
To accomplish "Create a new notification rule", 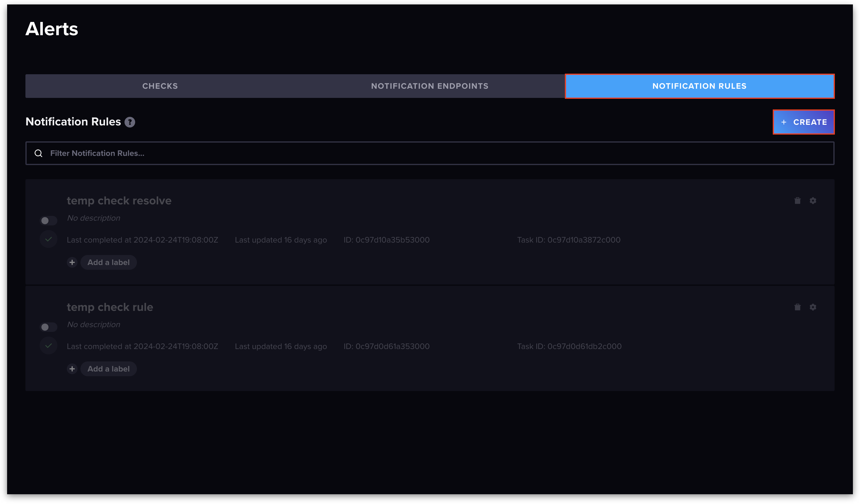I will tap(803, 122).
